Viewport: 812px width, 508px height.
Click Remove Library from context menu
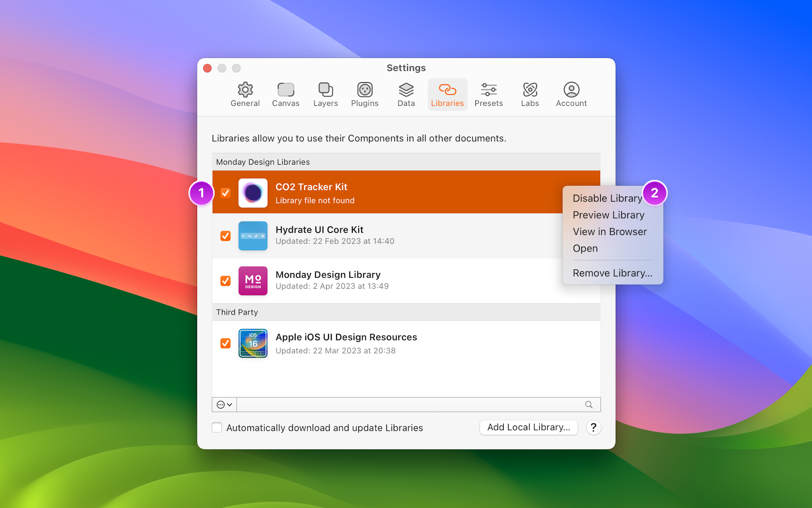(x=612, y=272)
